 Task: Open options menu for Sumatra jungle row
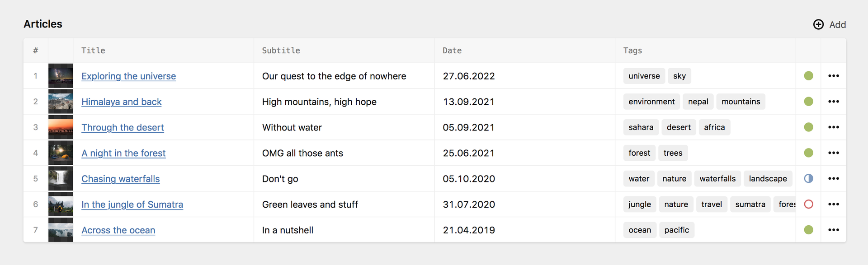[x=834, y=205]
